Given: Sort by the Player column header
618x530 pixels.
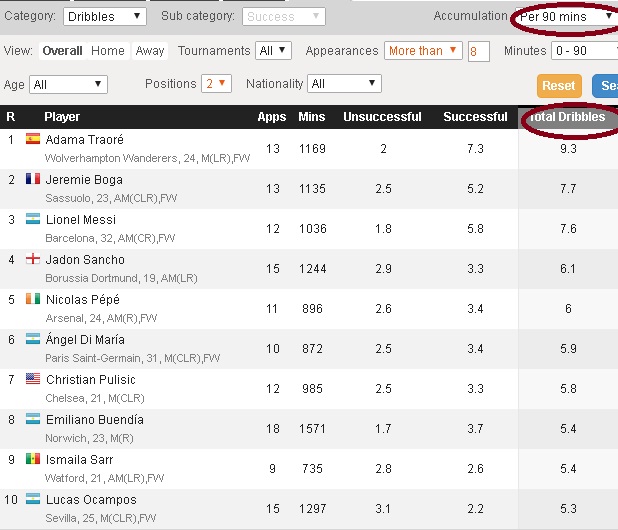Looking at the screenshot, I should click(62, 117).
